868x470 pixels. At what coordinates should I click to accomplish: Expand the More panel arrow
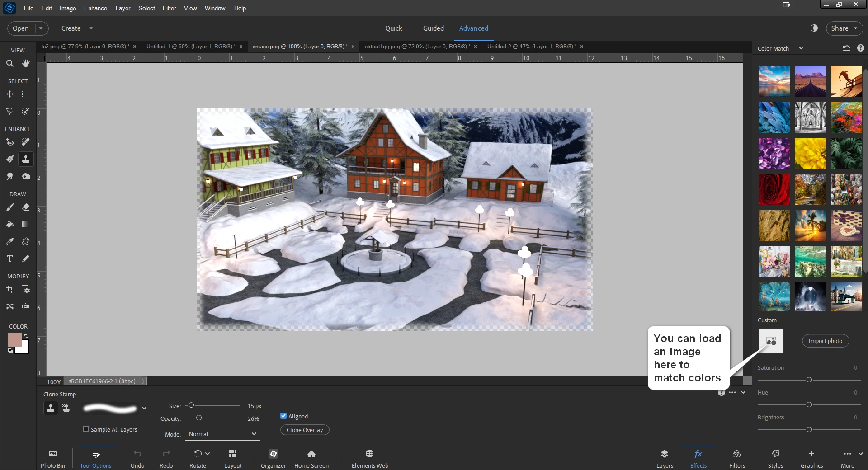[x=860, y=453]
